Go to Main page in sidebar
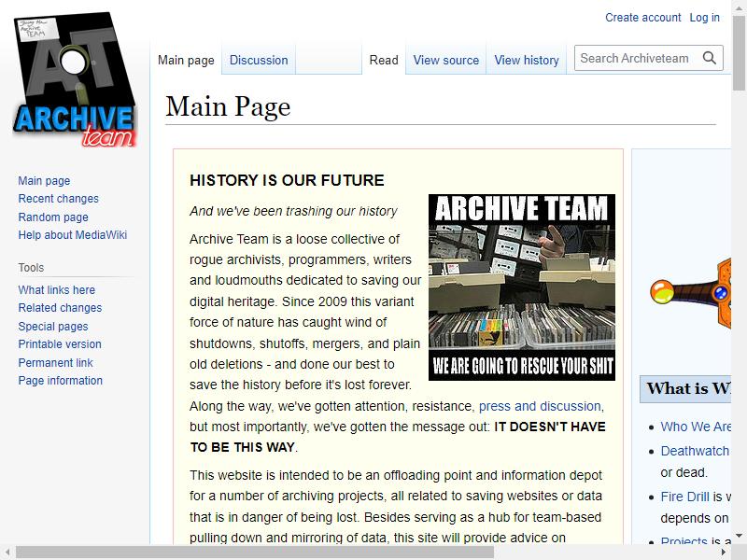 pyautogui.click(x=44, y=181)
